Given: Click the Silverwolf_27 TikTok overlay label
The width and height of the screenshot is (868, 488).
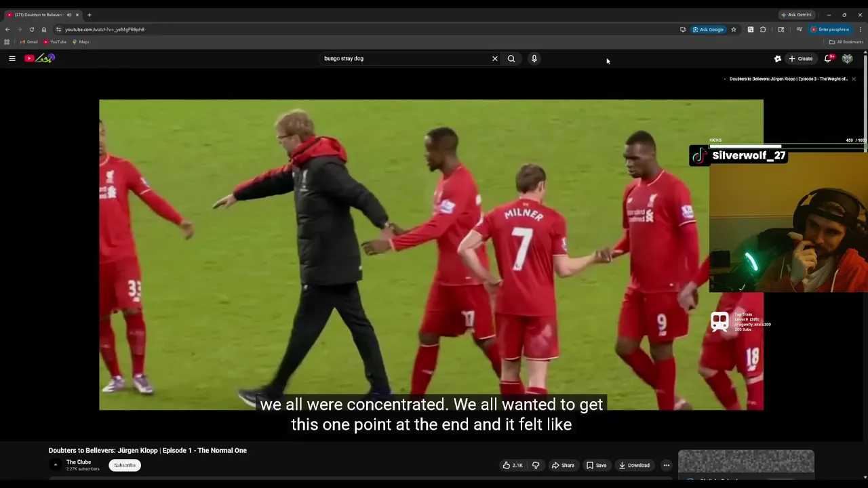Looking at the screenshot, I should pos(738,156).
